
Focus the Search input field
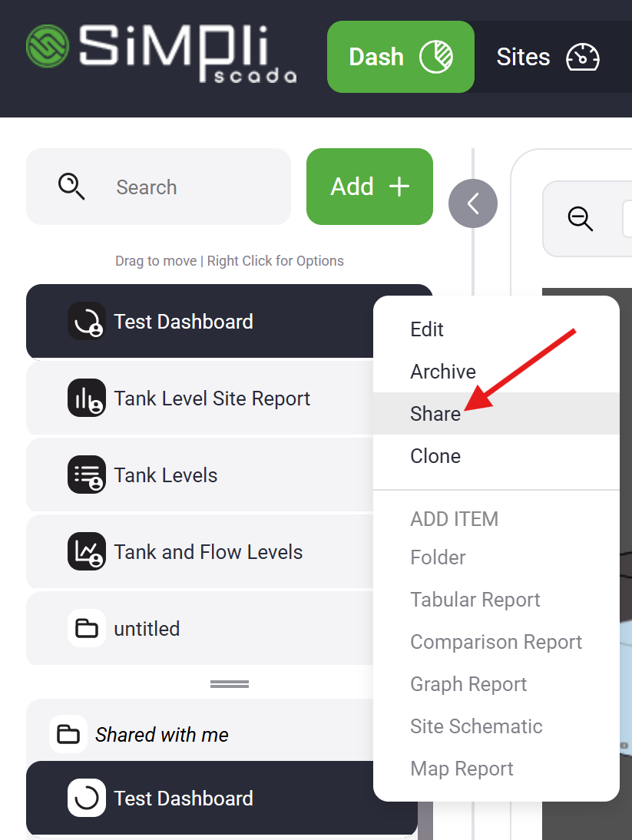pos(192,187)
